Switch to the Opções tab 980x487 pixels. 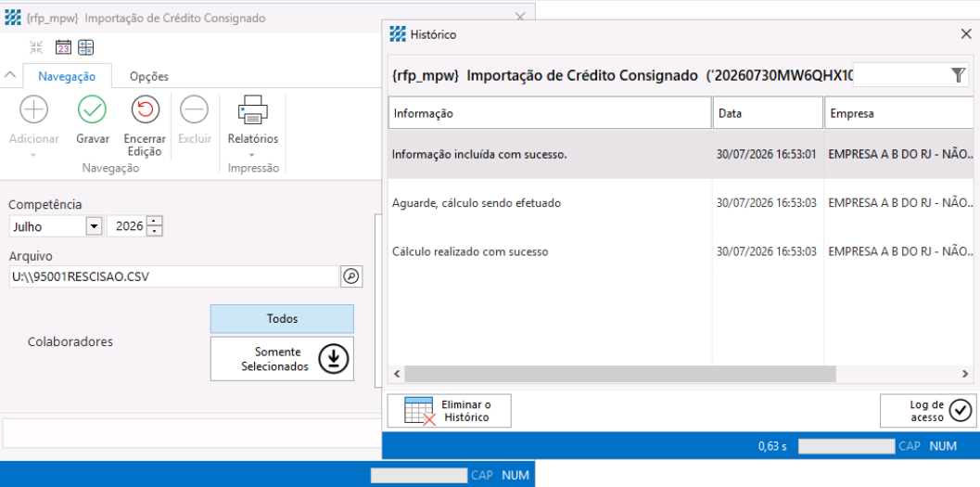tap(148, 76)
